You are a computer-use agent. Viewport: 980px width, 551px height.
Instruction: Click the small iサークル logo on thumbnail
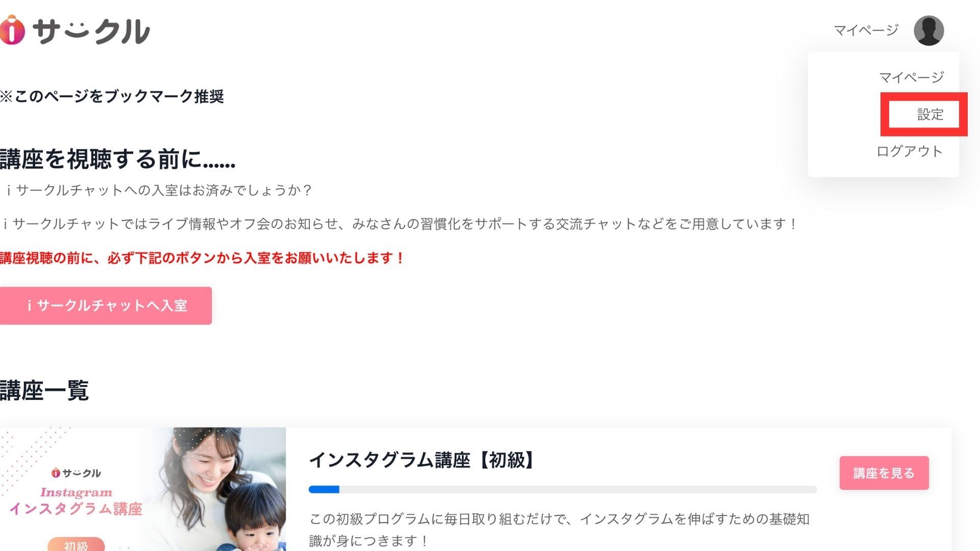coord(76,473)
